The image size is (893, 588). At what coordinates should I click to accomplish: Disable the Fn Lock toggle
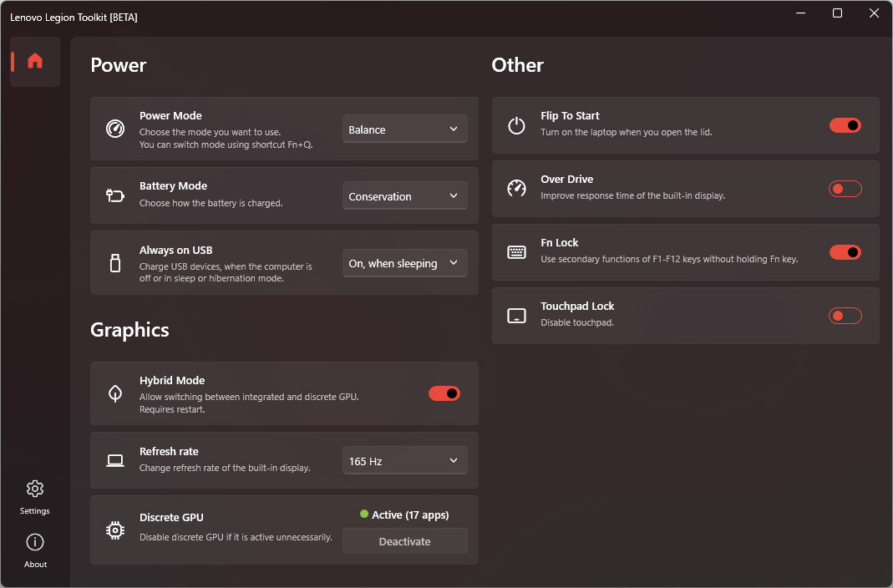845,252
